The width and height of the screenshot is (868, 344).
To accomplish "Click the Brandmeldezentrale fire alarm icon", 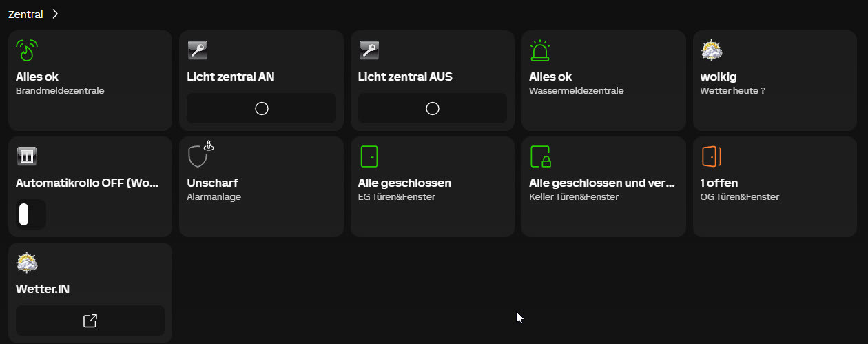I will click(26, 50).
